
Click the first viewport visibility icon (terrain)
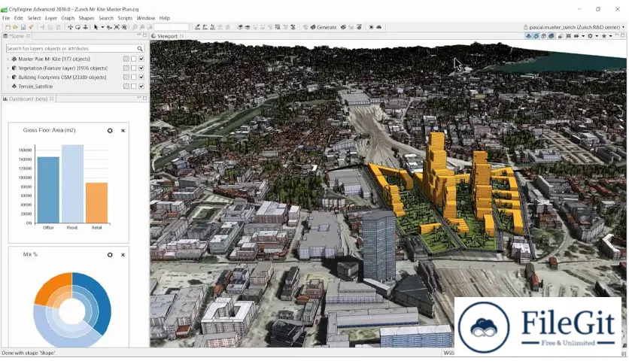(528, 36)
